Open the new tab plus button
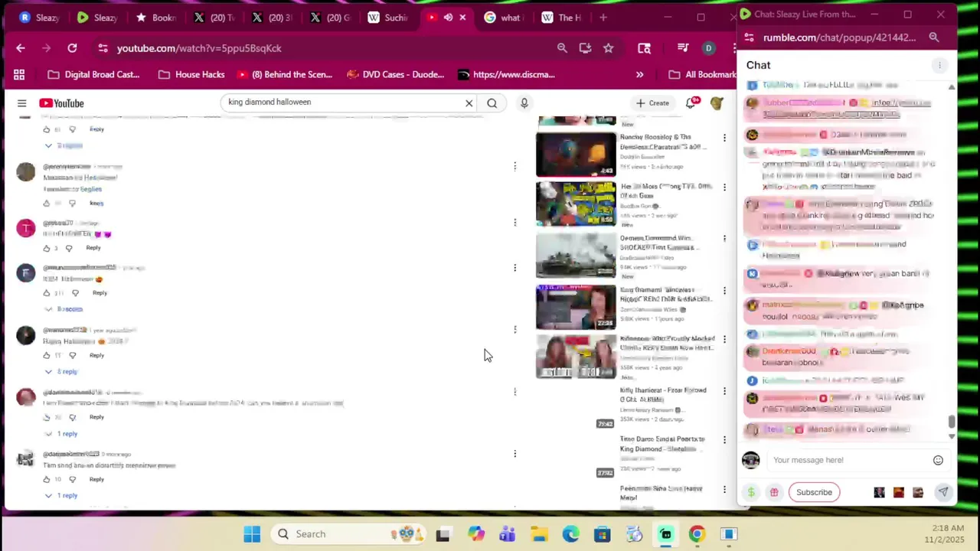 click(x=603, y=17)
